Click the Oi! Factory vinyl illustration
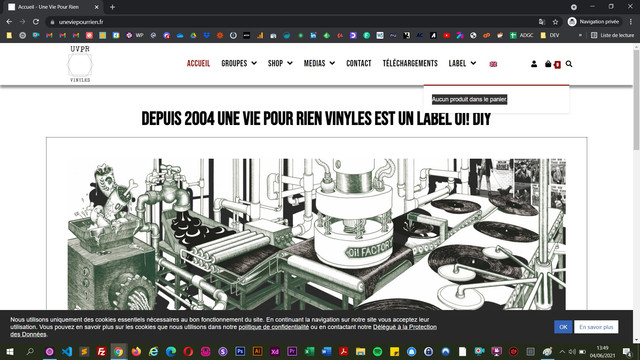The width and height of the screenshot is (640, 360). [317, 234]
